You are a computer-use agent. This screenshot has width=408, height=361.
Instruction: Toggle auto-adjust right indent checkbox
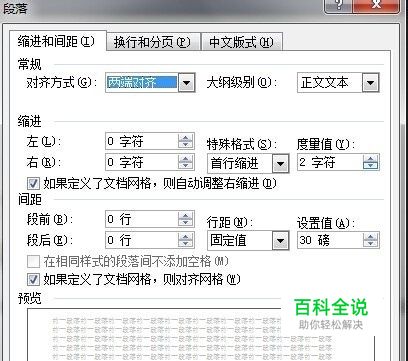point(33,184)
